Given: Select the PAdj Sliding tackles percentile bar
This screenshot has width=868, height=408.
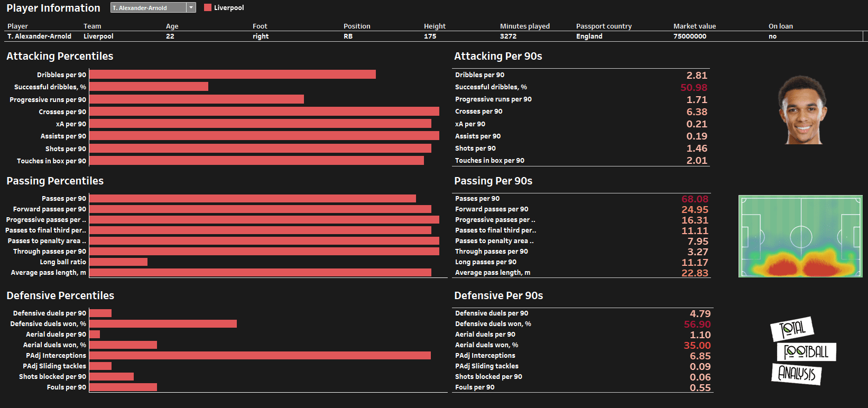Looking at the screenshot, I should pyautogui.click(x=100, y=366).
